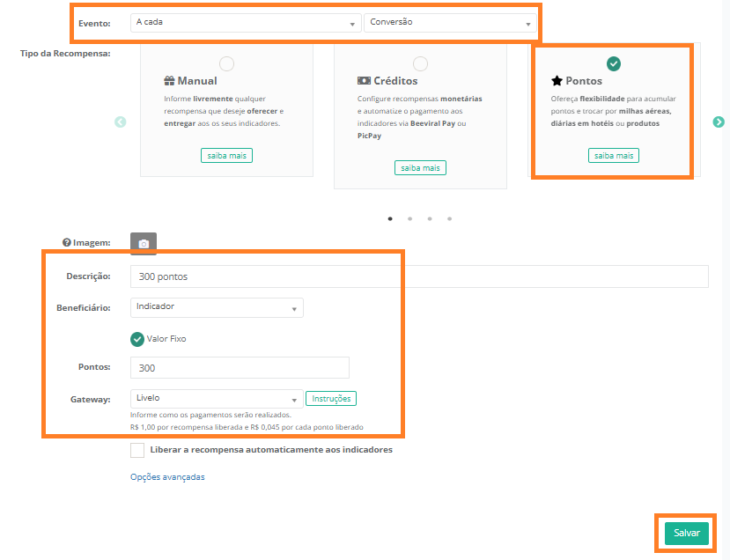Click 'Liberar a recompensa automaticamente' label
This screenshot has width=730, height=560.
pos(271,450)
